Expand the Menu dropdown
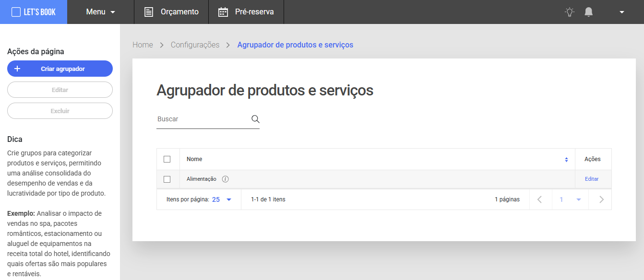This screenshot has height=280, width=644. point(100,12)
